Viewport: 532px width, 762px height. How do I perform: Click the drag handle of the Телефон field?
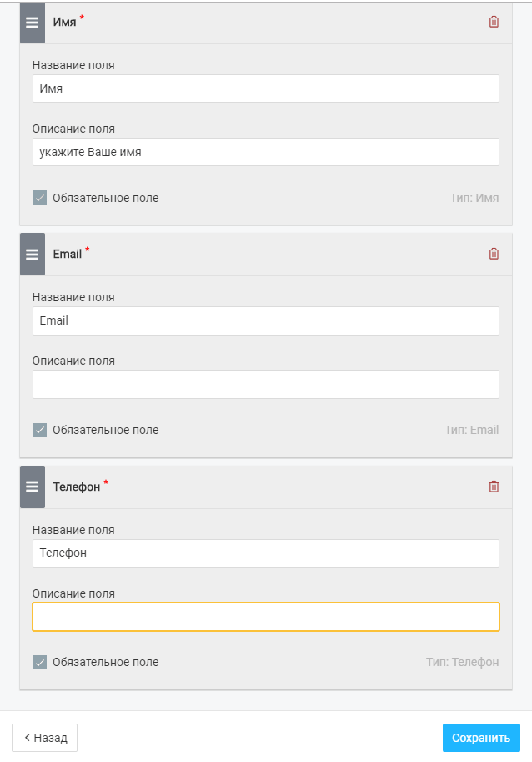click(x=32, y=487)
